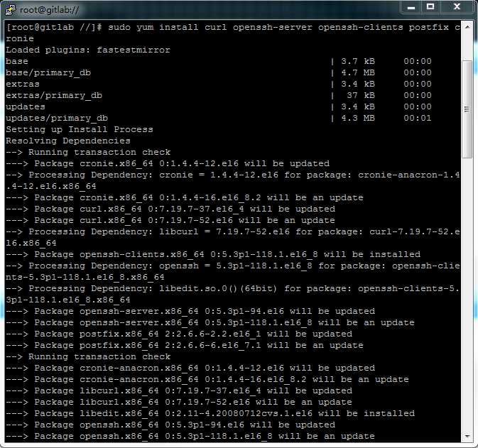Click cronie-anacron 1.4.4-16.el6_8.2 update line
This screenshot has width=478, height=448.
pyautogui.click(x=207, y=379)
